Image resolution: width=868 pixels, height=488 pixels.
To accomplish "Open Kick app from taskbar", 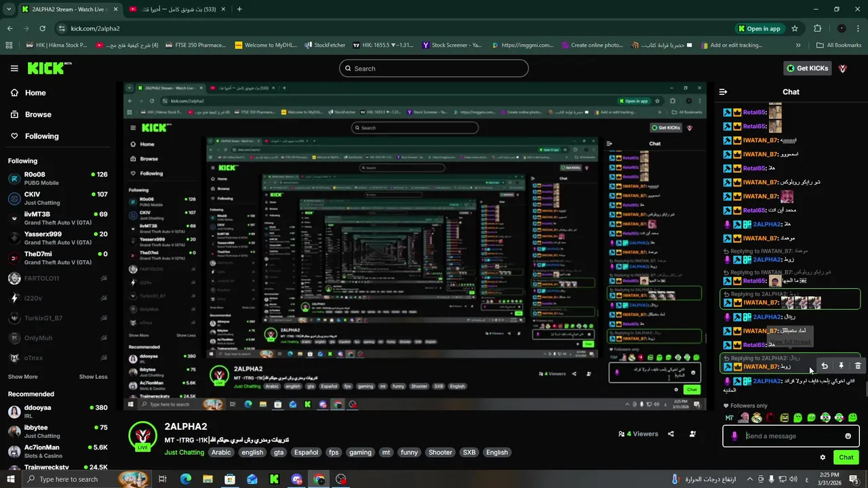I will (274, 479).
